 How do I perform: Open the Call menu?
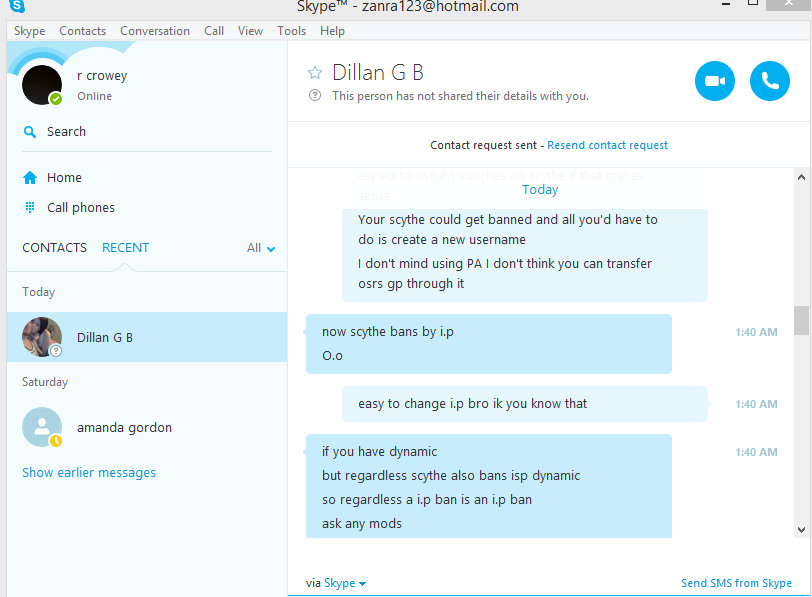pyautogui.click(x=214, y=31)
